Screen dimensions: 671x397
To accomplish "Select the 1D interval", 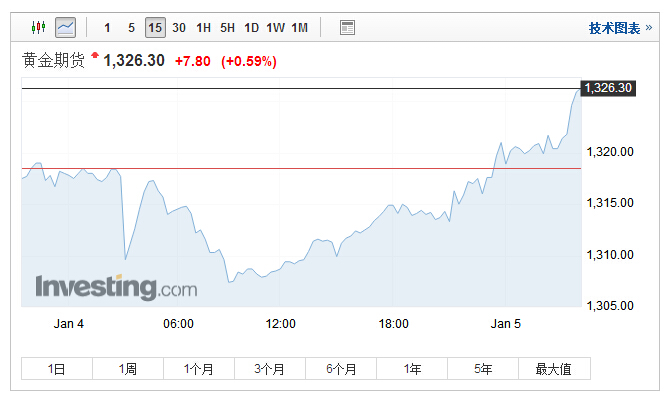I will coord(252,28).
